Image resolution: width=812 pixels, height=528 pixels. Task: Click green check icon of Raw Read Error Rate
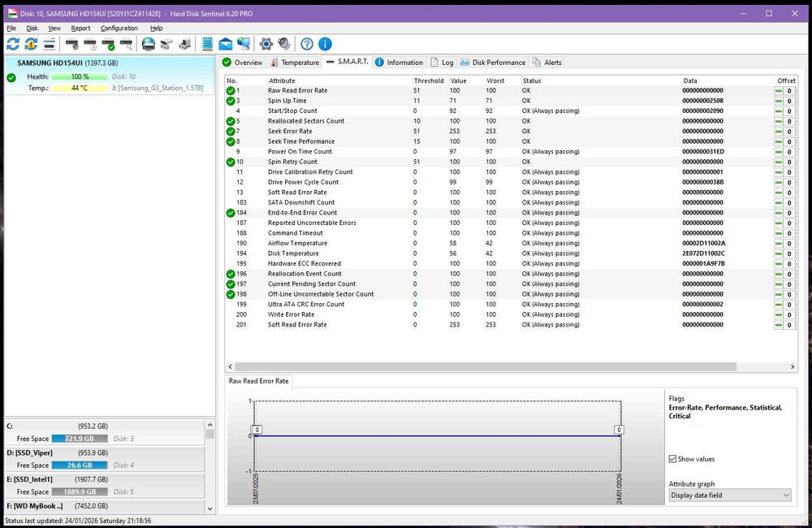pos(231,91)
